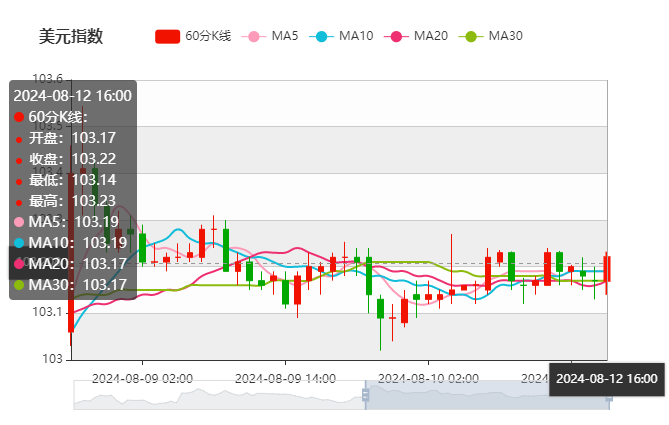669x425 pixels.
Task: Click the blue MA10 legend marker
Action: (x=321, y=37)
